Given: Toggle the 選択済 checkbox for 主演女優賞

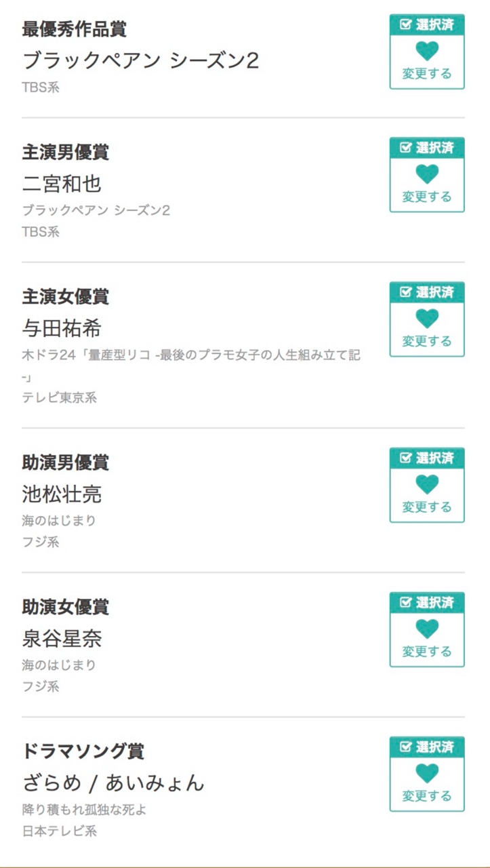Looking at the screenshot, I should tap(406, 292).
